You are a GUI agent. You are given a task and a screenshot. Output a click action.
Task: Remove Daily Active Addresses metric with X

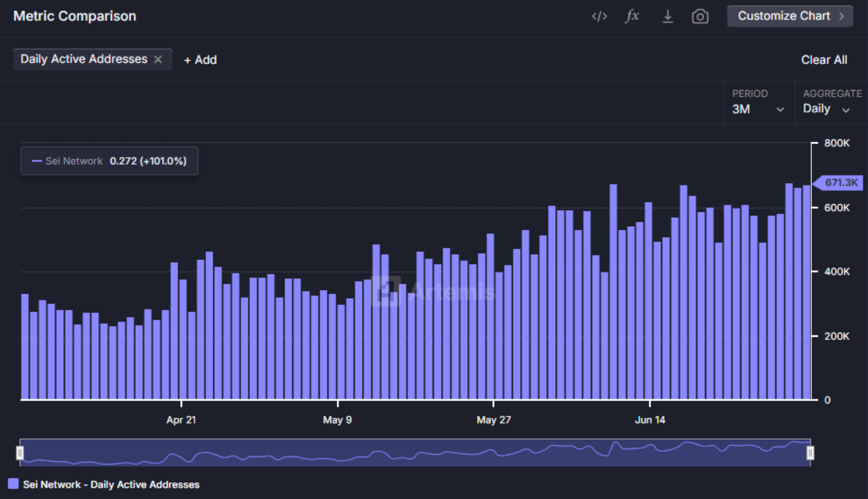tap(158, 59)
